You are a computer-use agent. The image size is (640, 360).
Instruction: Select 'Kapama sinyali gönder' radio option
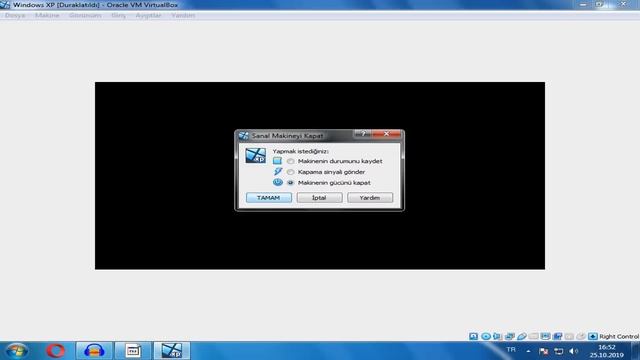tap(290, 172)
